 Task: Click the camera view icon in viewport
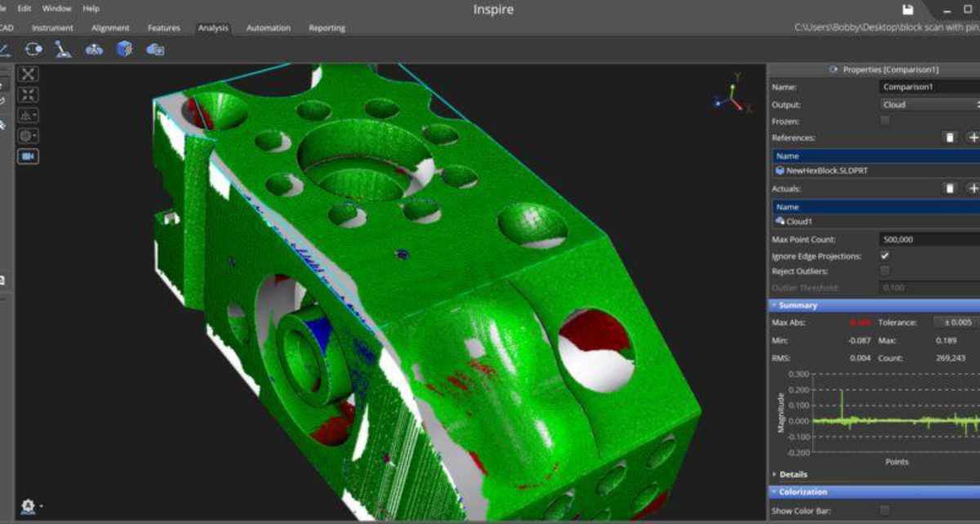pyautogui.click(x=28, y=156)
